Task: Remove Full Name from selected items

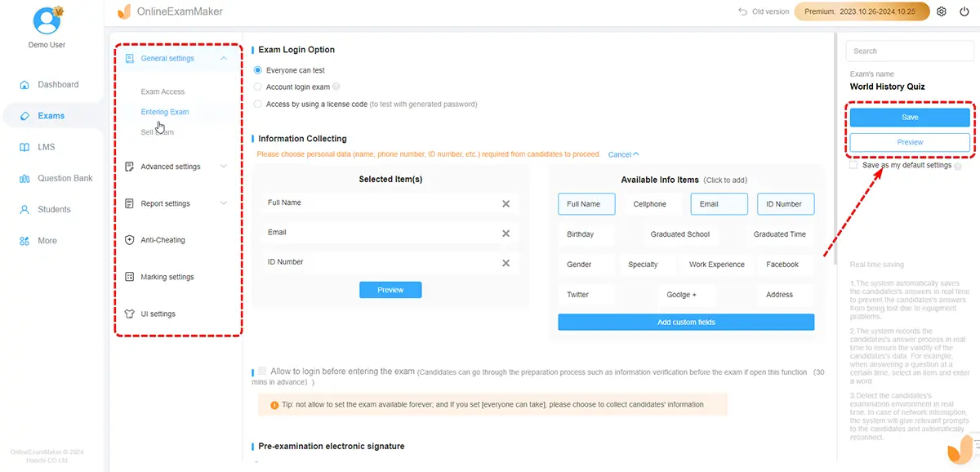Action: pos(506,203)
